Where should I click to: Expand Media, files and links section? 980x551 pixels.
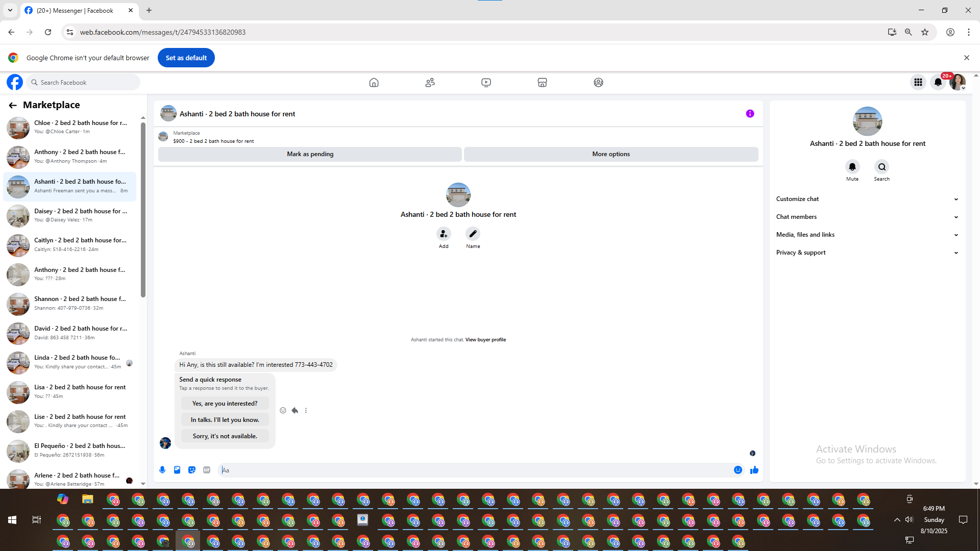tap(867, 235)
